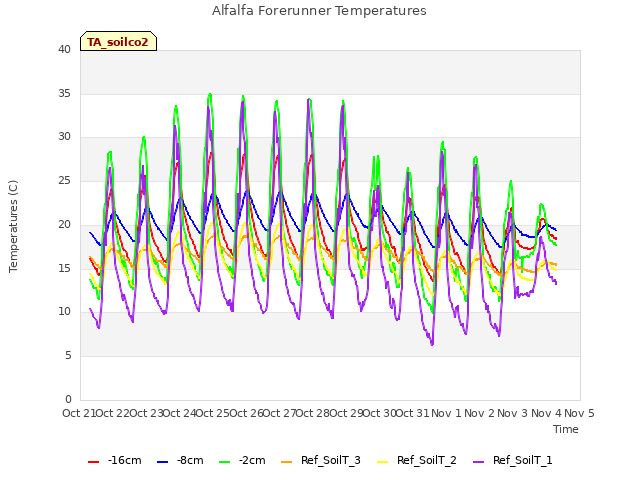
Task: Click the 20 y-axis tick label
Action: (64, 224)
